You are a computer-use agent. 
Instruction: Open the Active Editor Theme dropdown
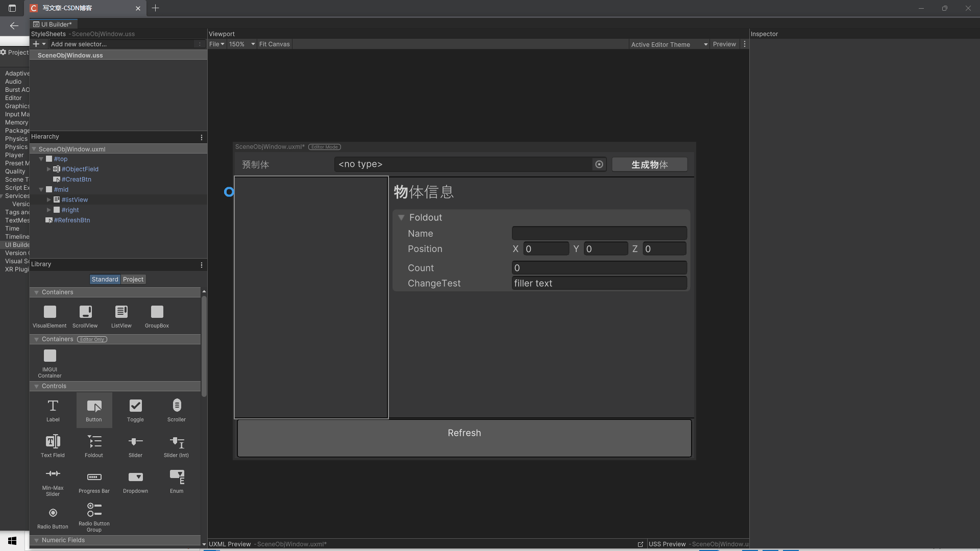tap(669, 45)
